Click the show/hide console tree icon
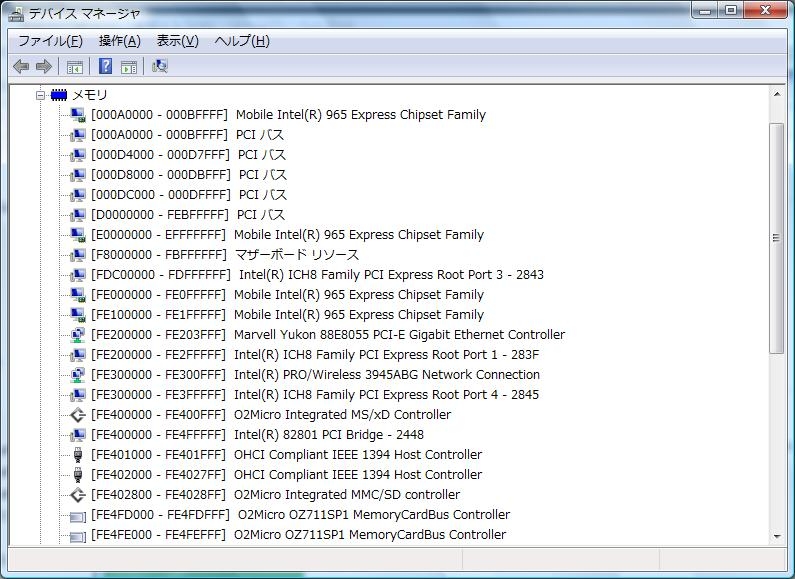The width and height of the screenshot is (795, 579). click(75, 66)
